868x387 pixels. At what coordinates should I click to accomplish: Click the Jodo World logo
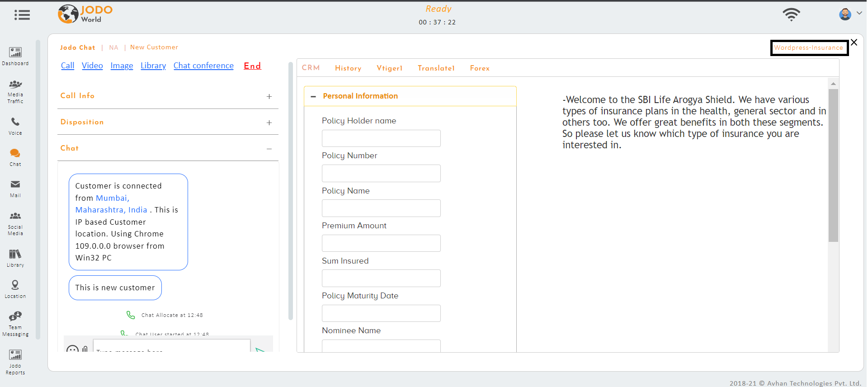(x=85, y=14)
